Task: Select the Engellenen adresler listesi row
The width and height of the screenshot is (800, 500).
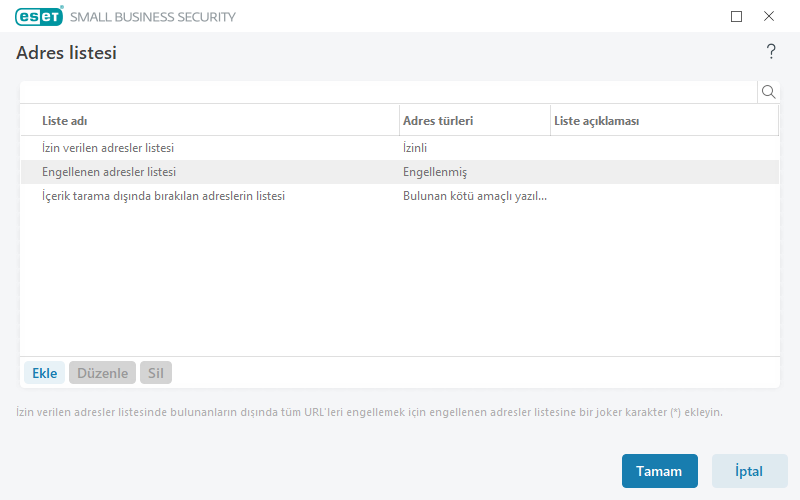Action: coord(109,172)
